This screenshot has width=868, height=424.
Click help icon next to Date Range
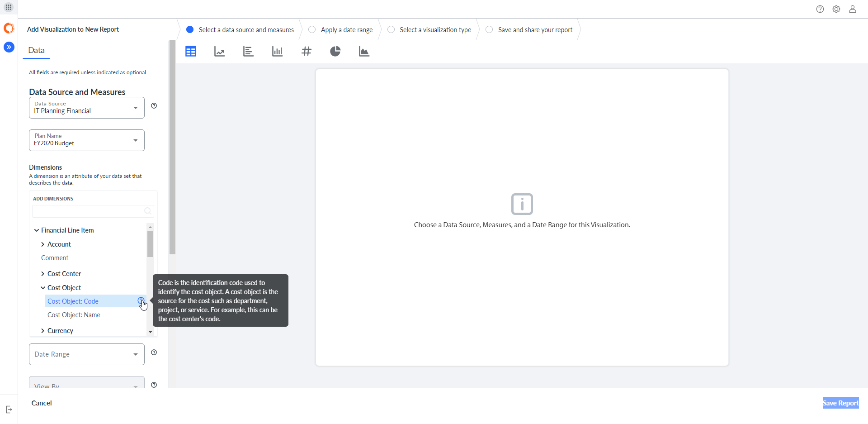(154, 353)
